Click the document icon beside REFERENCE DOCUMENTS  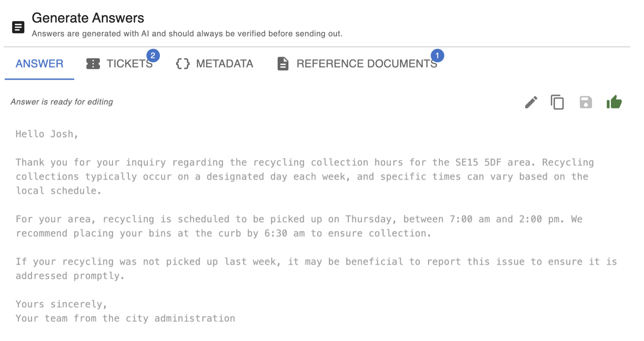click(x=283, y=64)
